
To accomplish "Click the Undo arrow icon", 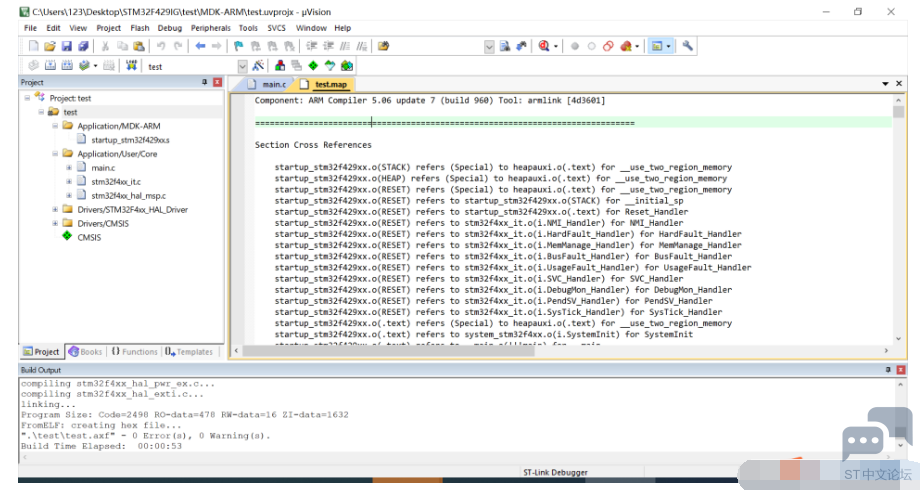I will (x=160, y=46).
